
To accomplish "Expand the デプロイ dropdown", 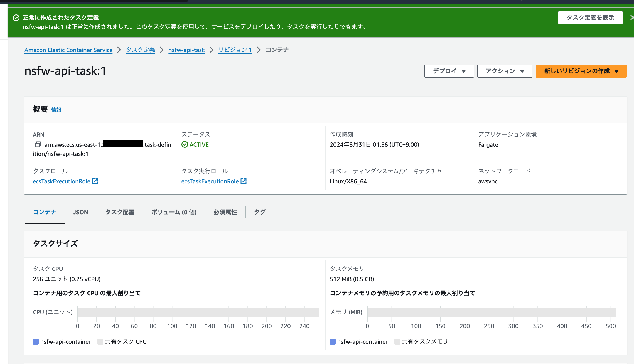I will coord(449,71).
